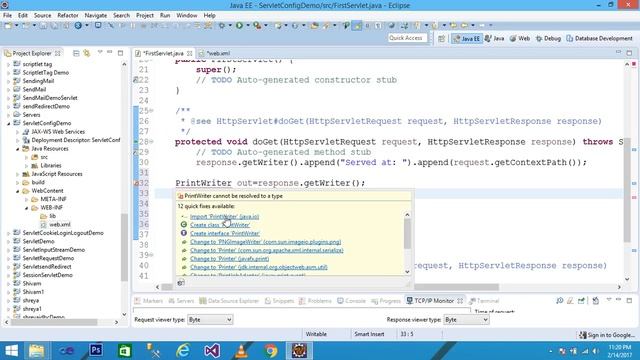640x360 pixels.
Task: Click TCP/IP Monitor clear toolbar icon
Action: point(570,301)
